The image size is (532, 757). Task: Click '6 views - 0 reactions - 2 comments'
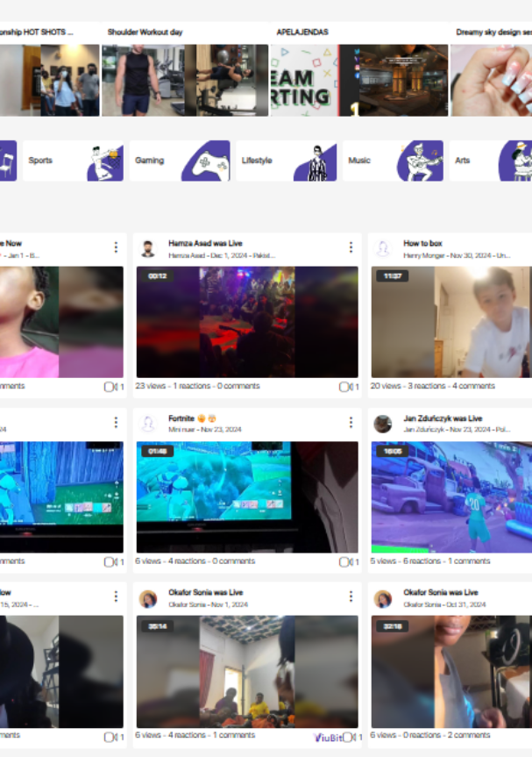pos(430,735)
